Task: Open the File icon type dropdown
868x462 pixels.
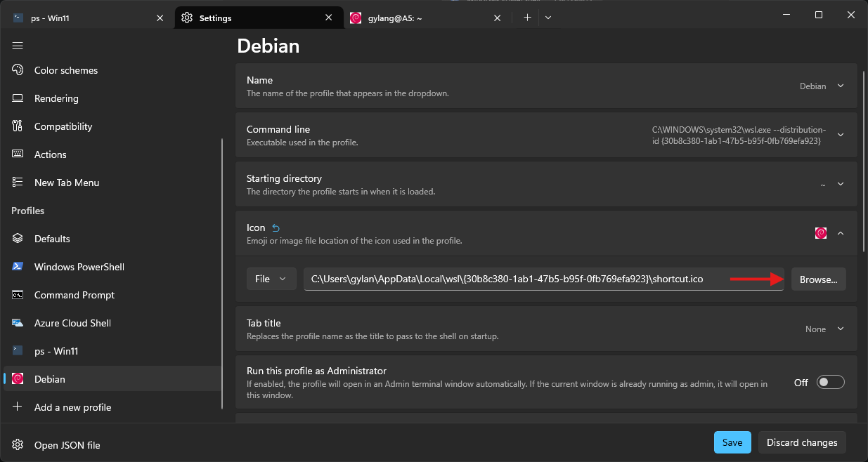Action: [x=271, y=279]
